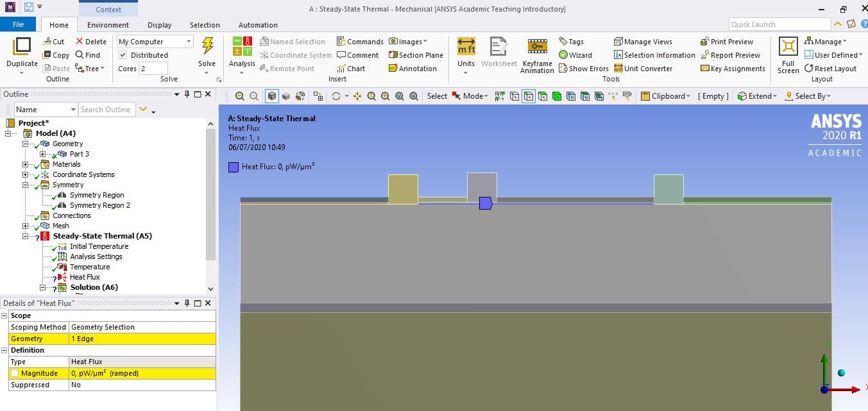Expand the Mesh tree node
Viewport: 868px width, 411px height.
click(26, 226)
